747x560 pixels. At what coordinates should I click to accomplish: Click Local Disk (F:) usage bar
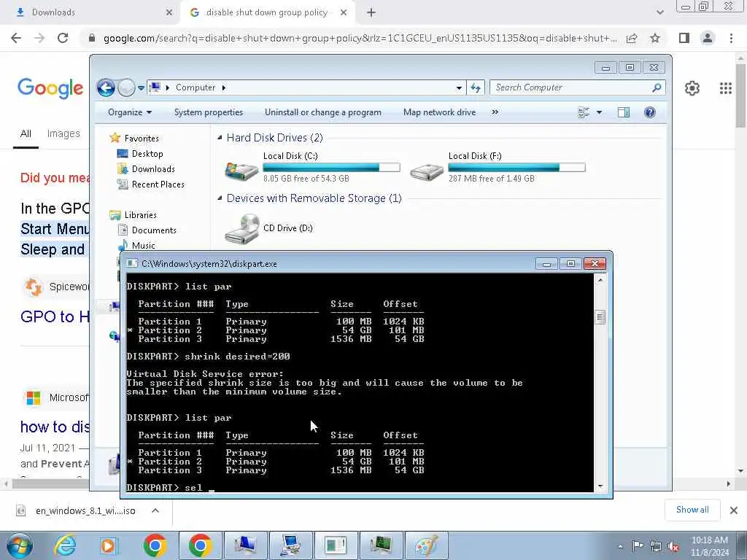point(517,168)
